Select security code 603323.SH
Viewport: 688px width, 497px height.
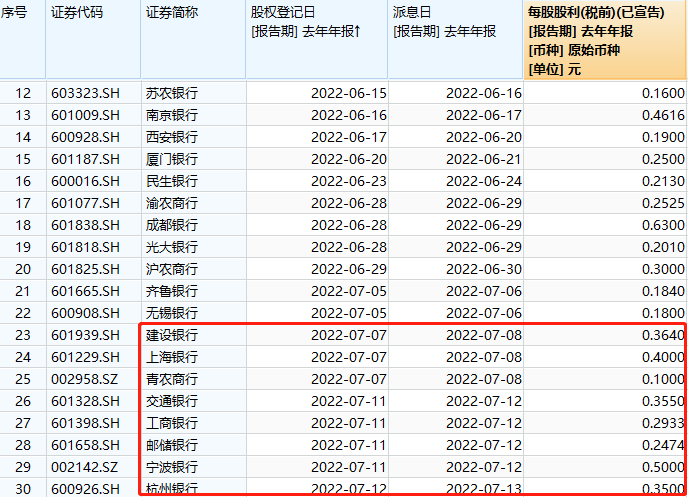tap(85, 93)
